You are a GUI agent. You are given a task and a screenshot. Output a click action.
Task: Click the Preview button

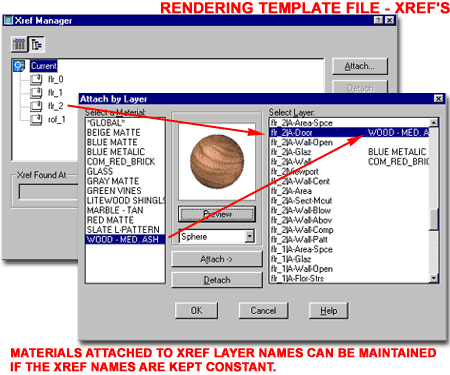coord(217,214)
